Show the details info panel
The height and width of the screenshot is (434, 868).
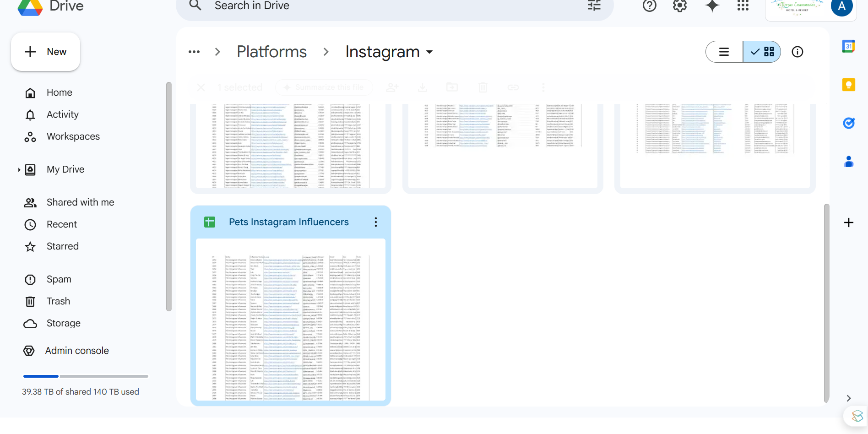pos(797,52)
